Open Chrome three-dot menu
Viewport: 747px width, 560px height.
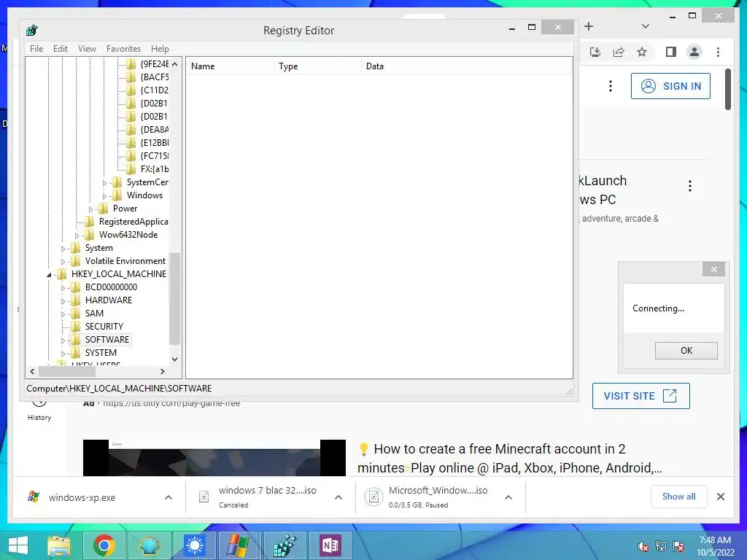[x=718, y=52]
